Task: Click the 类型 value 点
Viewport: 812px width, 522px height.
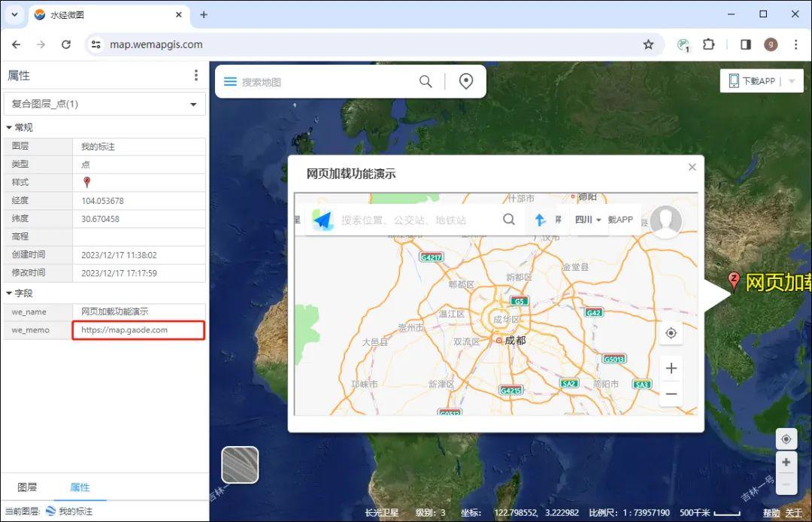Action: coord(139,165)
